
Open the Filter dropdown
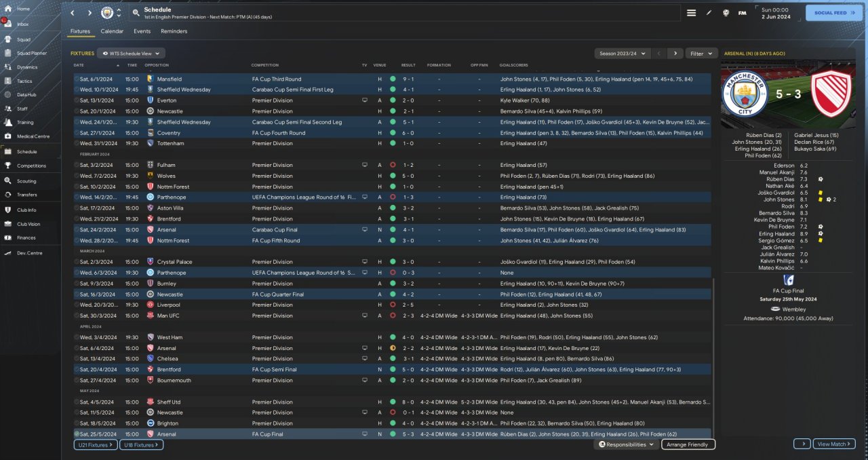click(701, 53)
